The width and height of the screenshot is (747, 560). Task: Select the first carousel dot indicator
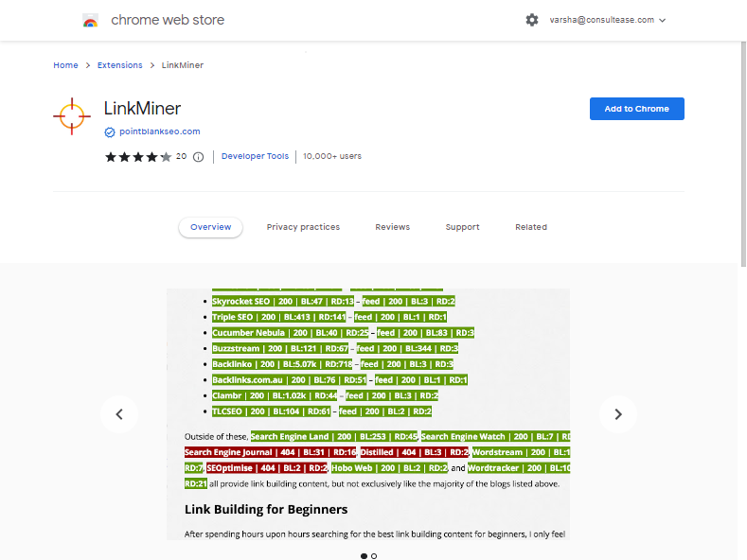pyautogui.click(x=364, y=555)
